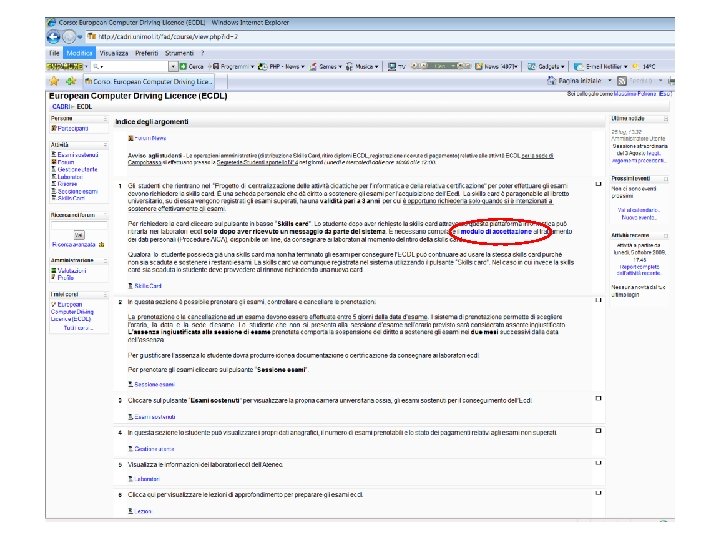Click the Vai forum search button
This screenshot has height=540, width=720.
pos(79,235)
